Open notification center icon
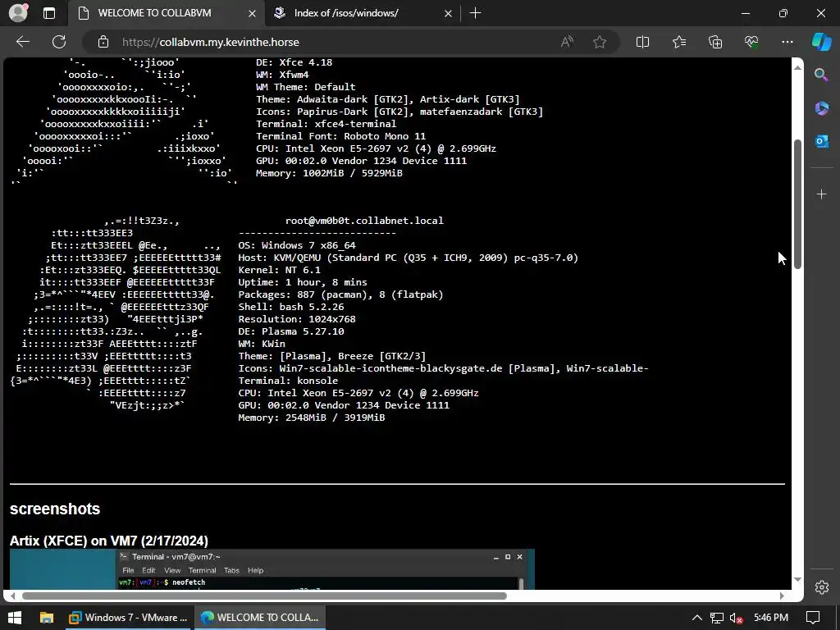This screenshot has height=630, width=840. (813, 618)
